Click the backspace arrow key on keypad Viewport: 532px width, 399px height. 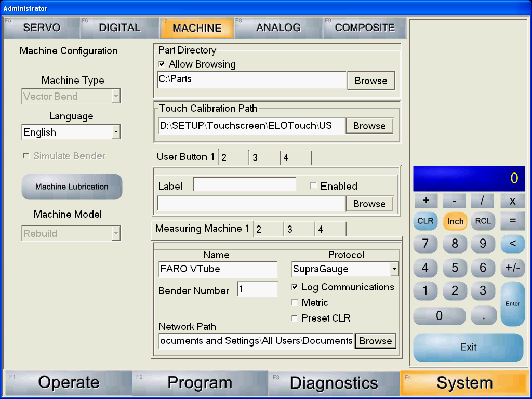[512, 244]
